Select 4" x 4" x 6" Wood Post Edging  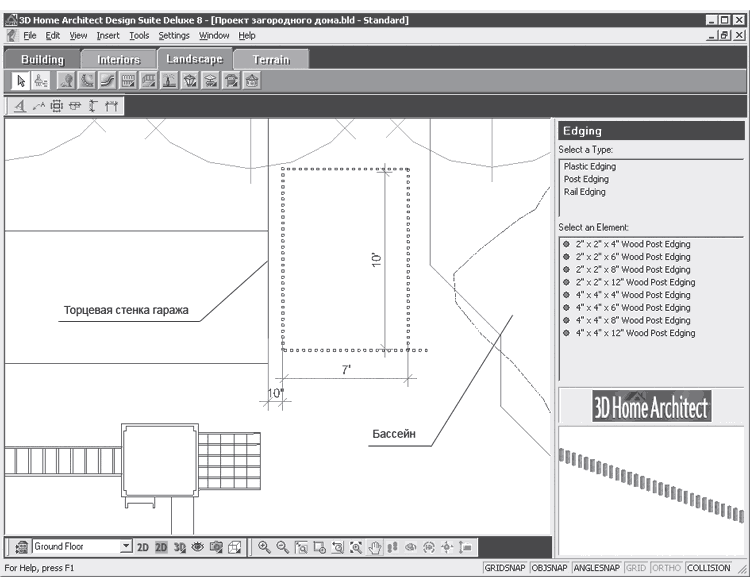633,308
